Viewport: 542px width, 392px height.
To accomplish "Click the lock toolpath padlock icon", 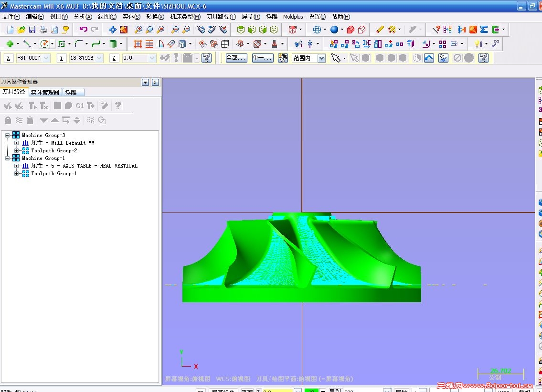I will tap(8, 120).
